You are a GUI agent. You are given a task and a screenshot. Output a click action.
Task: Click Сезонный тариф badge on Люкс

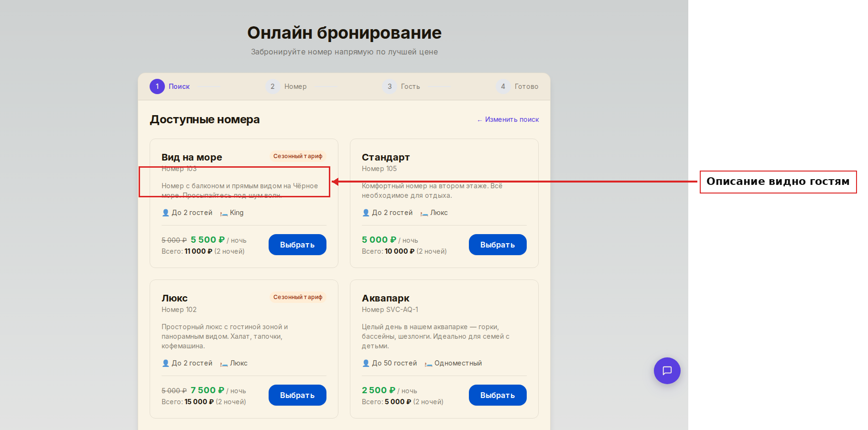298,297
